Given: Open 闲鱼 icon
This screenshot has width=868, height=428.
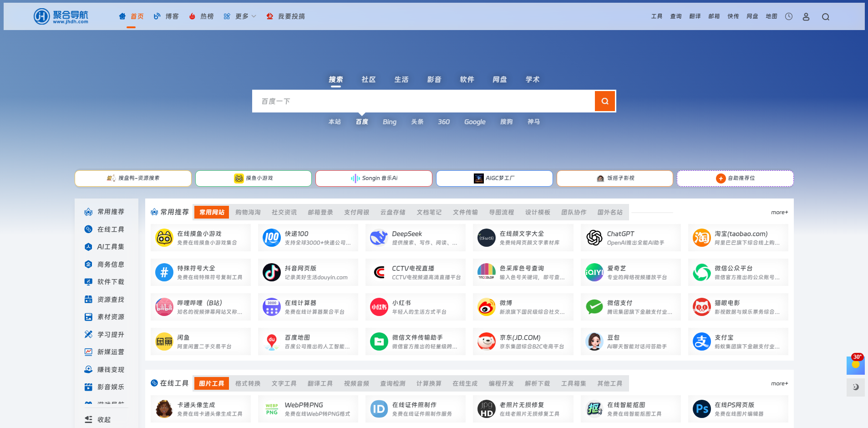Looking at the screenshot, I should [164, 341].
